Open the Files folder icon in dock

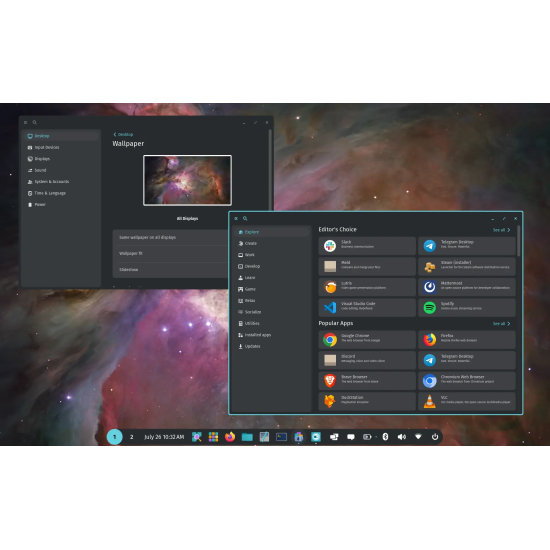247,437
